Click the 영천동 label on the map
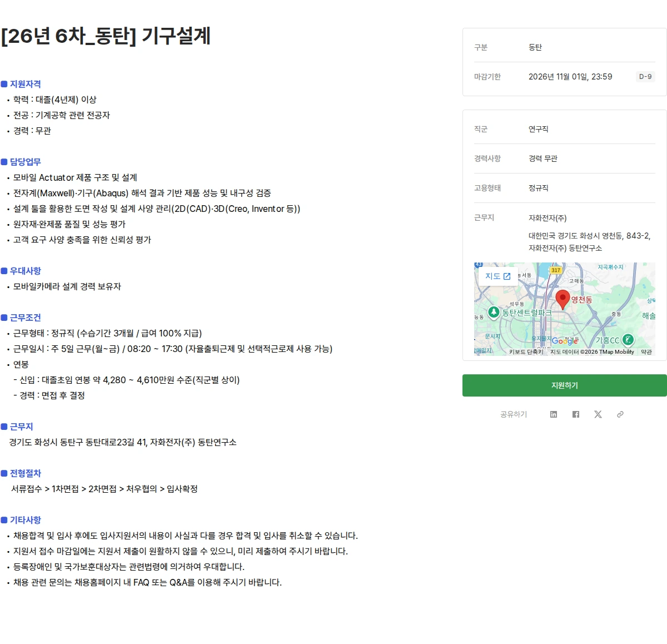Screen dimensions: 667x644 [582, 299]
